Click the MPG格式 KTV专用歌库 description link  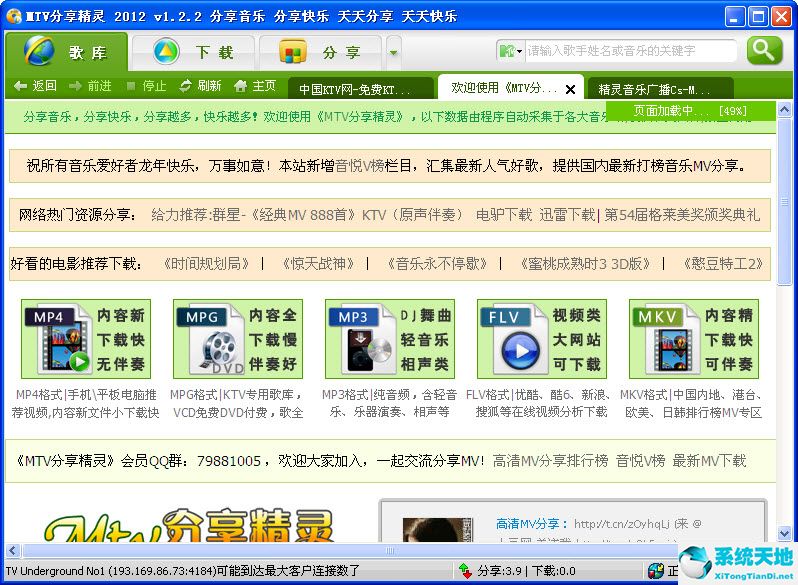(238, 403)
